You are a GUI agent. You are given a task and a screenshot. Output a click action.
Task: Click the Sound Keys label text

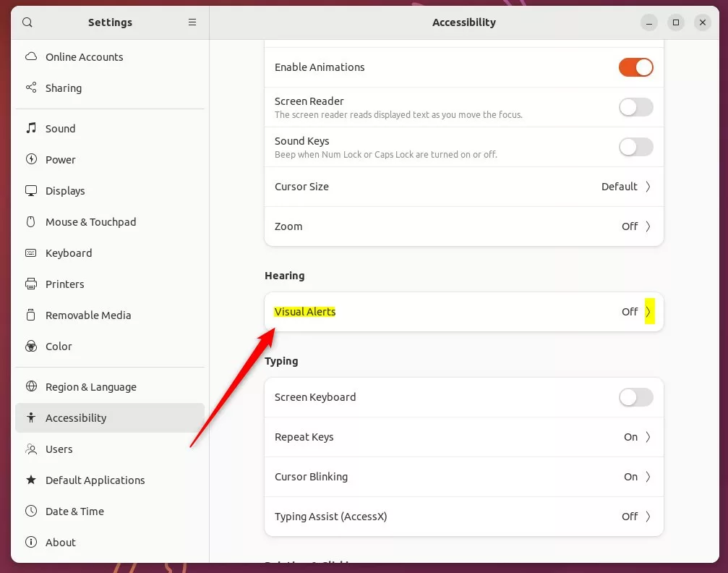click(x=301, y=141)
